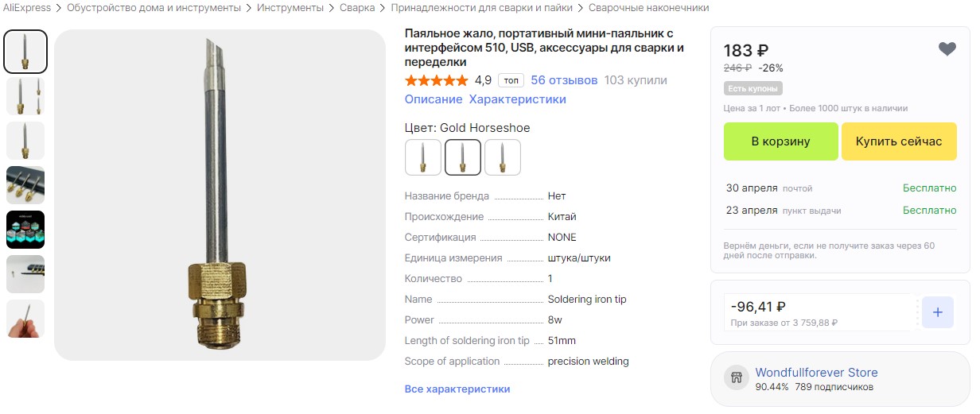Viewport: 980px width, 414px height.
Task: Show thumbnail with hand holding tip
Action: coord(25,319)
